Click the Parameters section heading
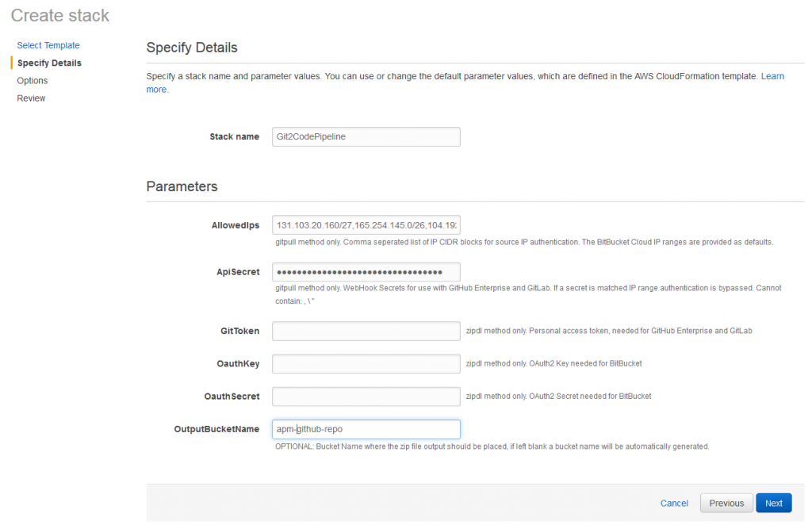Image resolution: width=812 pixels, height=529 pixels. tap(182, 186)
